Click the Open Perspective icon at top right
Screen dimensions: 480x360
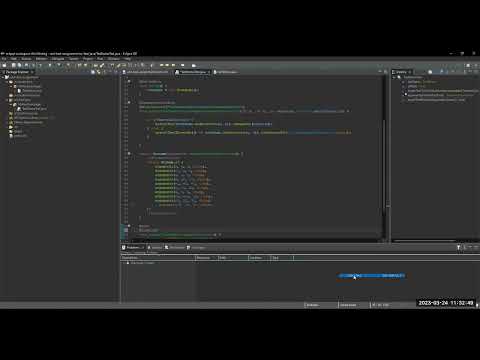(x=468, y=65)
